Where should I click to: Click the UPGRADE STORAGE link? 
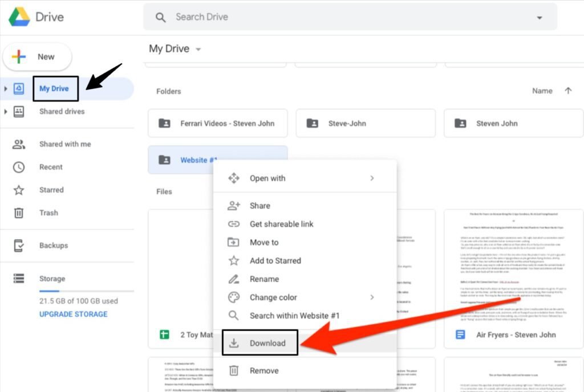click(73, 314)
